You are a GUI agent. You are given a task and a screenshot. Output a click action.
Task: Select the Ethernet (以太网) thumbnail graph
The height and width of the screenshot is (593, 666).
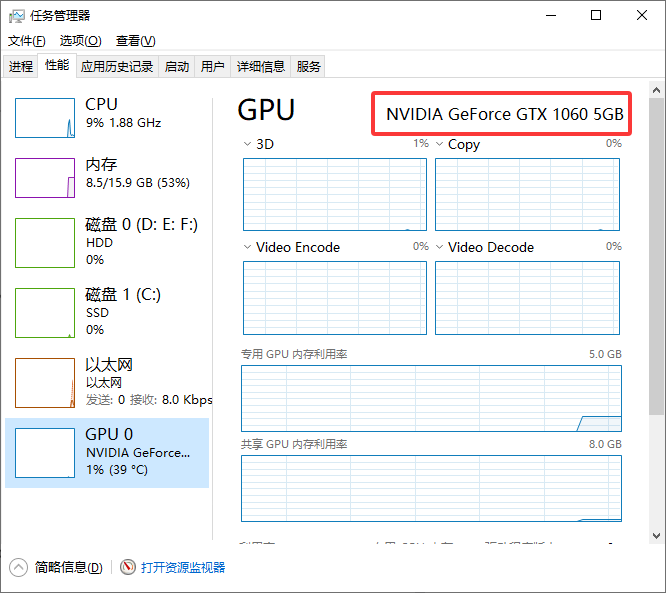coord(45,383)
